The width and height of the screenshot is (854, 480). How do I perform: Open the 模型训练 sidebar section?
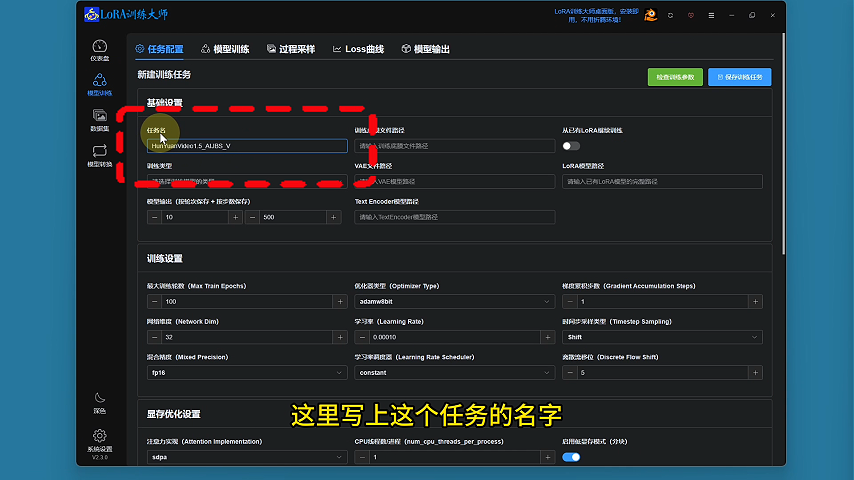pos(100,85)
